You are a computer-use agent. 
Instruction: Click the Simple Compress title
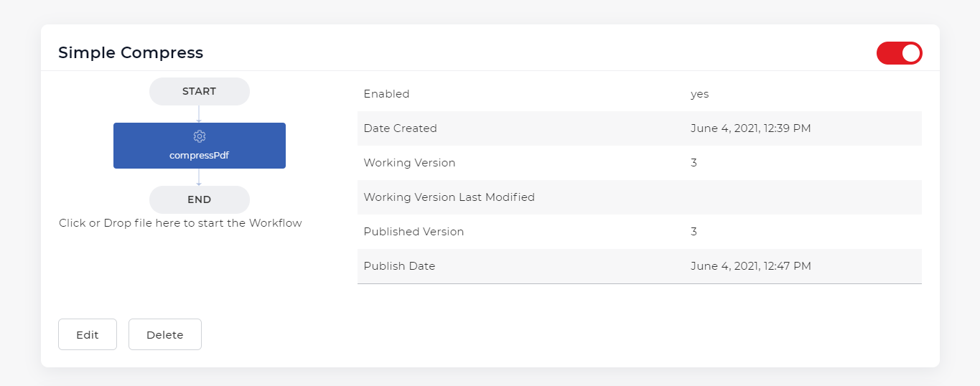coord(131,52)
